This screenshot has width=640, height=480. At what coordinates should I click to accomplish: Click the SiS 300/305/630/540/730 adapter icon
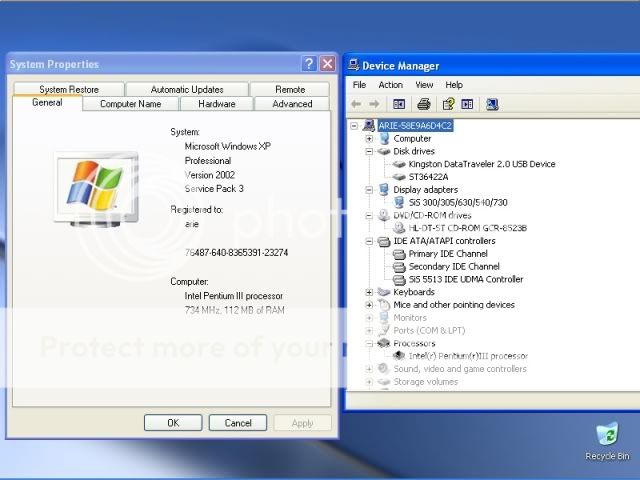(399, 202)
